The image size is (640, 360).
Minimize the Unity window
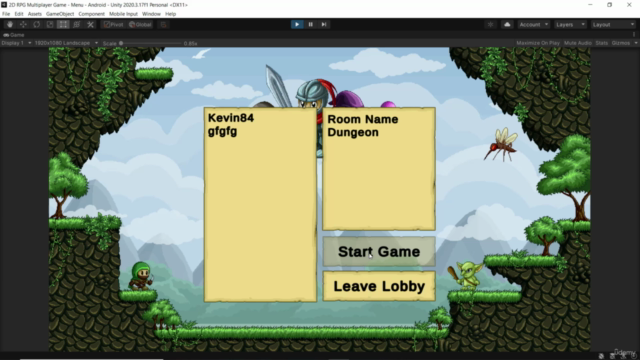click(590, 5)
